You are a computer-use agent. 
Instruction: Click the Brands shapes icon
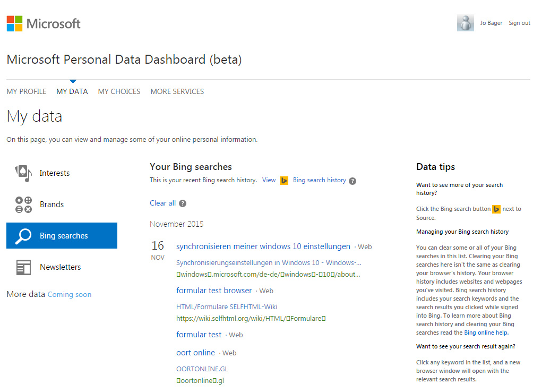pos(23,204)
